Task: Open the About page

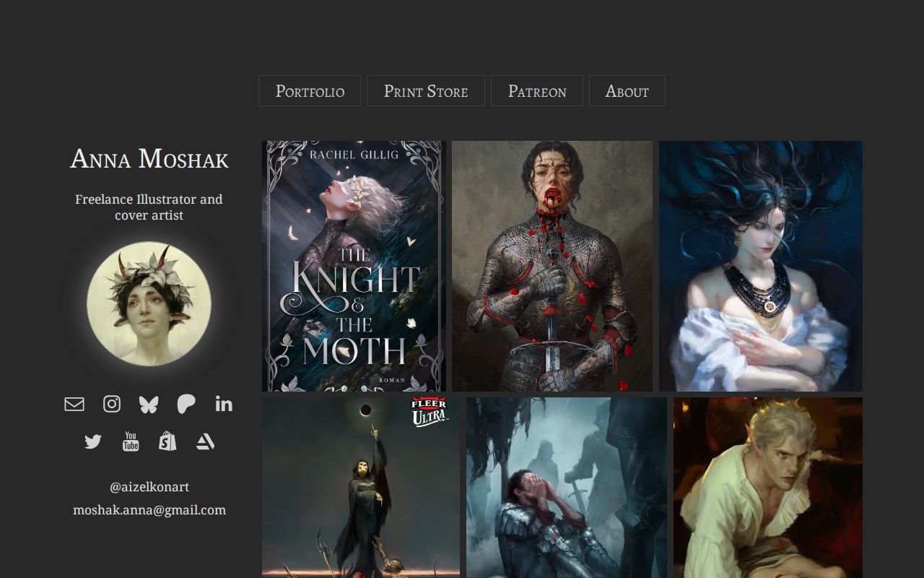Action: pos(627,90)
